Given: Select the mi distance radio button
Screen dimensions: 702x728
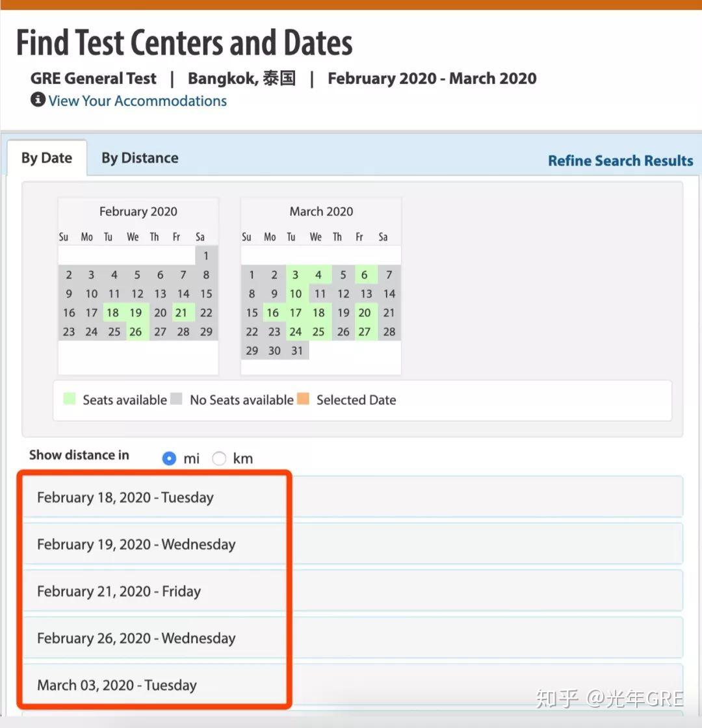Looking at the screenshot, I should point(169,458).
